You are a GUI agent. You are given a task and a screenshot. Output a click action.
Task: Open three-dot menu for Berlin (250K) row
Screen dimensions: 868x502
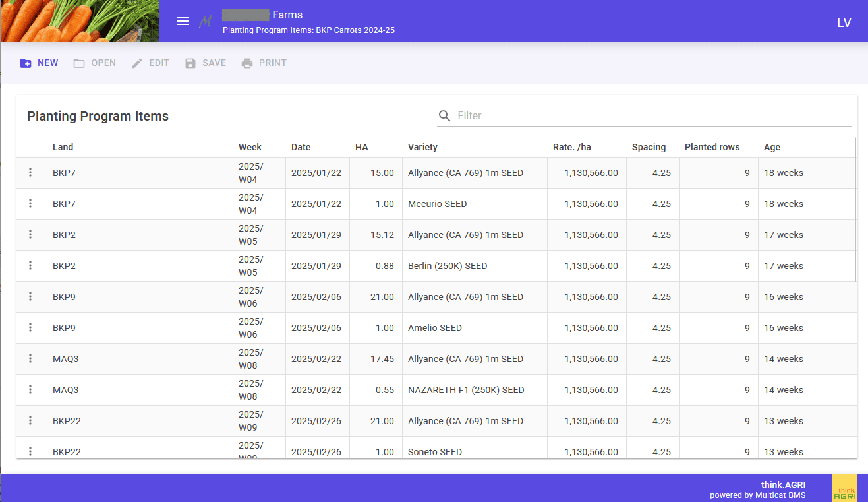(30, 266)
